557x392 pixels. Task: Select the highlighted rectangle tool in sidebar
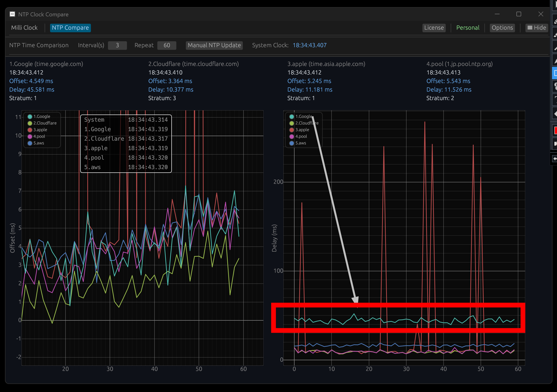coord(555,73)
